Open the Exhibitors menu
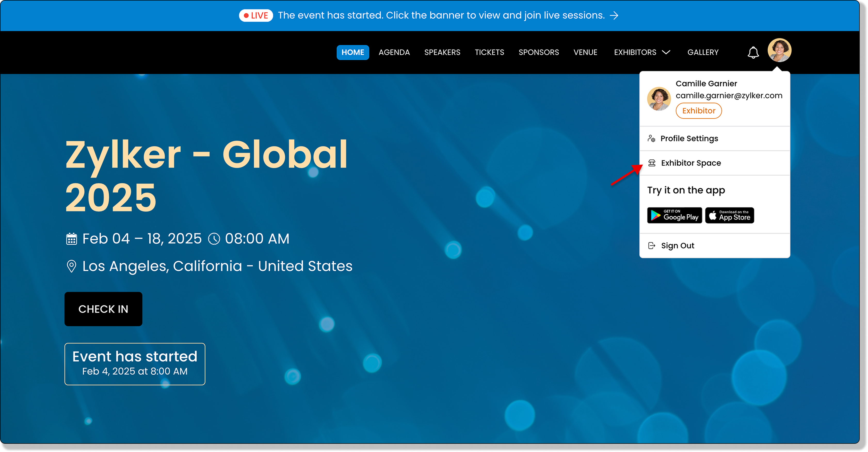Viewport: 868px width, 452px height. 635,52
